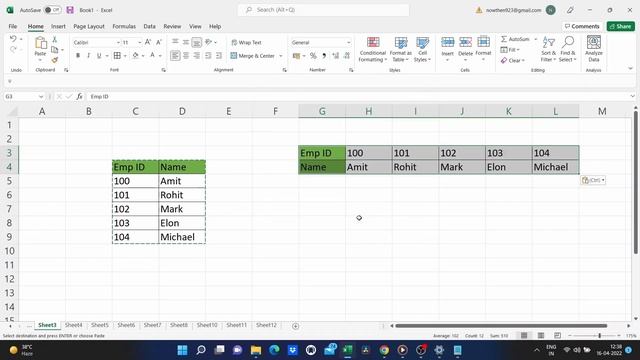Click the Decrease Indent icon
Image resolution: width=640 pixels, height=360 pixels.
208,56
